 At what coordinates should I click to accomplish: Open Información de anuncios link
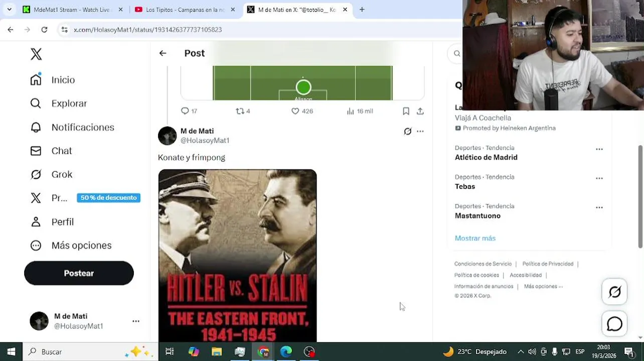tap(484, 286)
